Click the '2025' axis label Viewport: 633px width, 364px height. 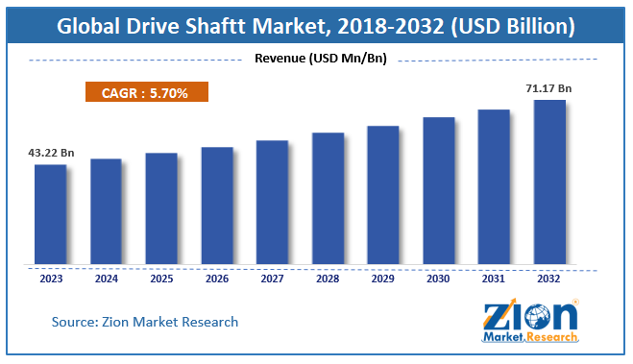(162, 279)
